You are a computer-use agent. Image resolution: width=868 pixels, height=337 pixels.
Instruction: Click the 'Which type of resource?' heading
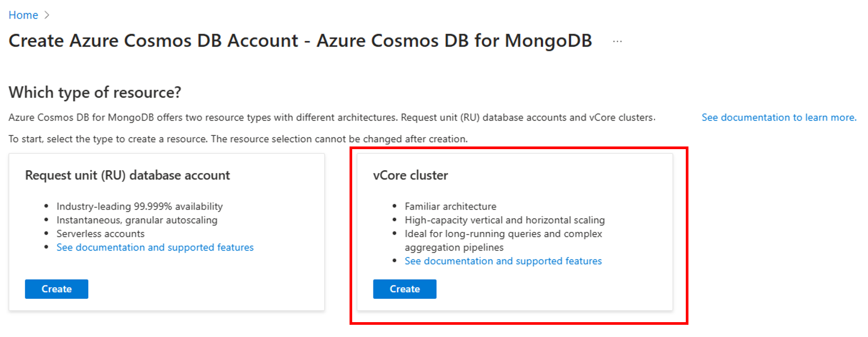pos(95,92)
